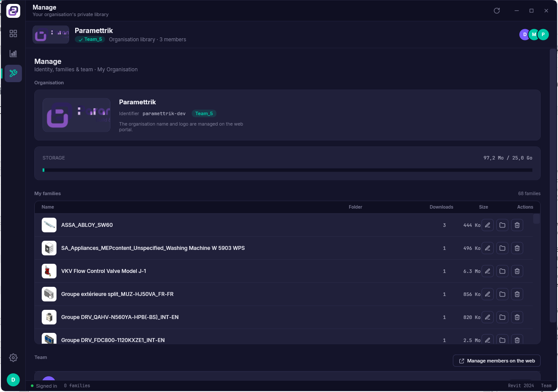558x392 pixels.
Task: Click the app logo in the sidebar
Action: pyautogui.click(x=13, y=11)
